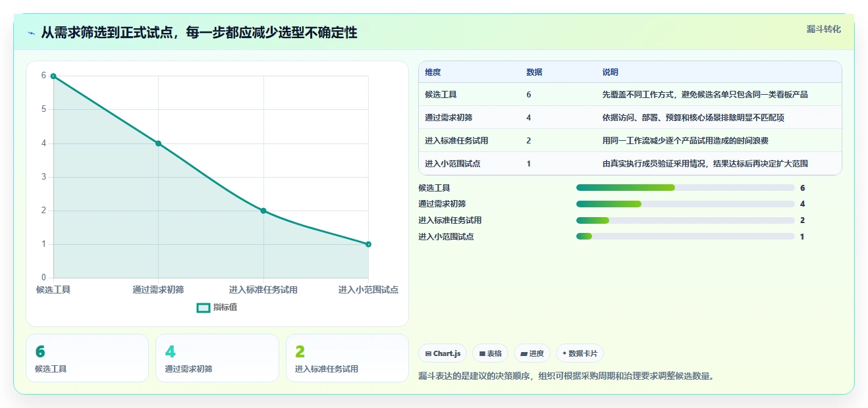Screen dimensions: 868x408
Task: Select the 数据卡片 tag chip
Action: pyautogui.click(x=580, y=353)
